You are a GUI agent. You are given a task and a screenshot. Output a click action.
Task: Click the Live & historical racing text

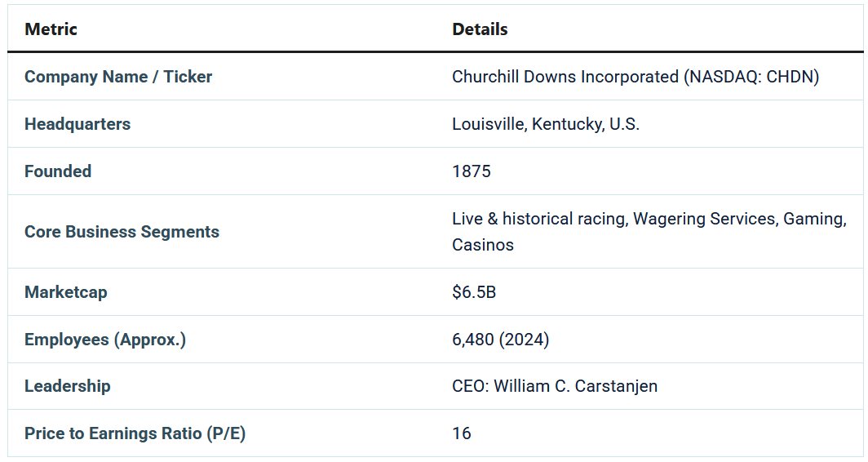pyautogui.click(x=538, y=219)
